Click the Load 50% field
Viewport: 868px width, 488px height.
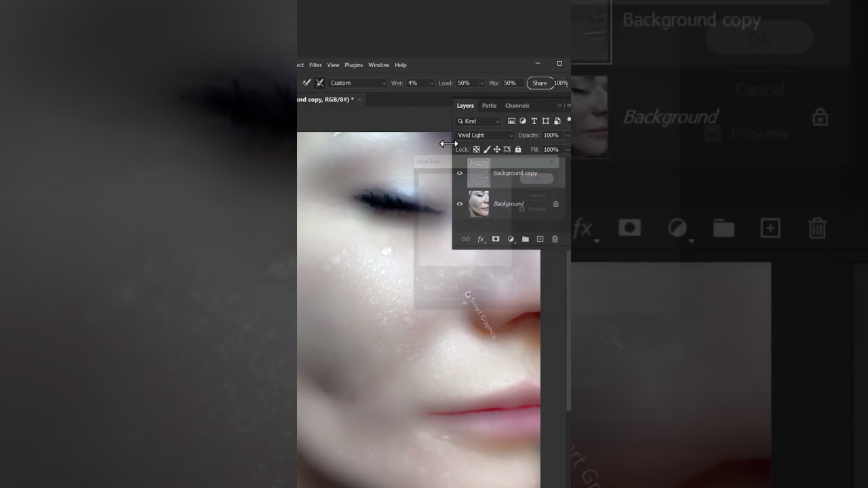[x=467, y=83]
